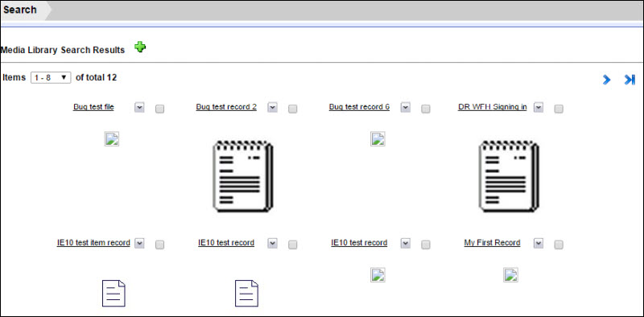
Task: Click the green plus add icon
Action: point(140,47)
